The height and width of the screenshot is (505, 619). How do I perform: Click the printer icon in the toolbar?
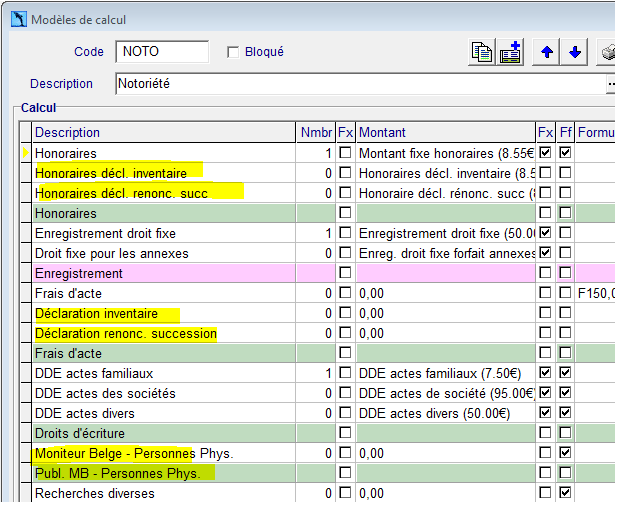(607, 52)
